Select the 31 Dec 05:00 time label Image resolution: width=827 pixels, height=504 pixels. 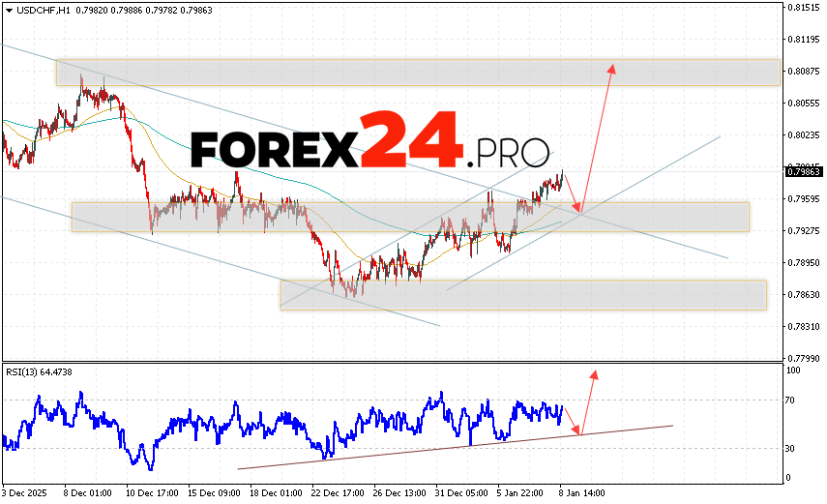(x=461, y=493)
